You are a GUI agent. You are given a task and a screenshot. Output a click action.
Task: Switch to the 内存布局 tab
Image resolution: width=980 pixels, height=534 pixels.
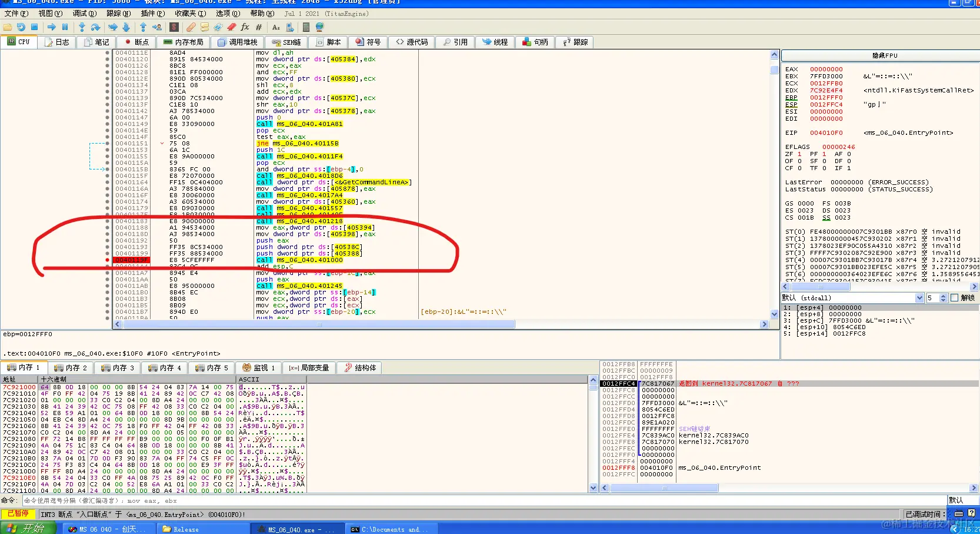(184, 42)
